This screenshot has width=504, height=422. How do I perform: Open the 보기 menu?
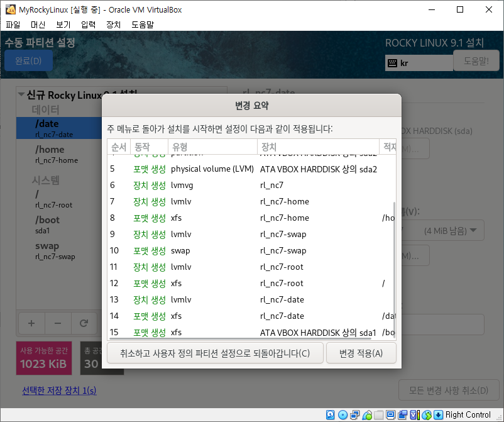(x=63, y=25)
